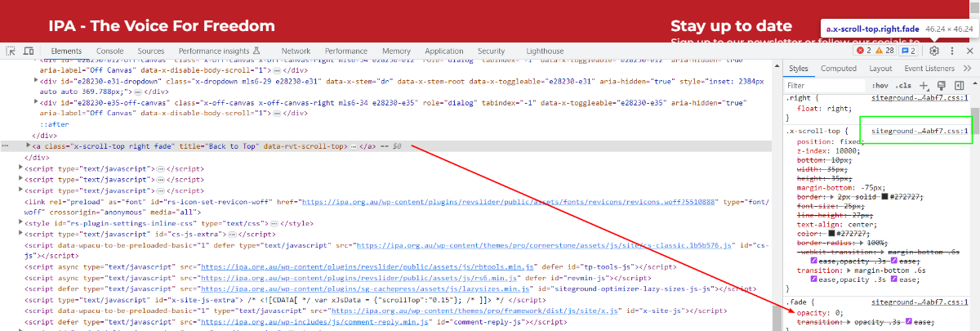980x331 pixels.
Task: Click the new style rule plus icon
Action: [x=924, y=86]
